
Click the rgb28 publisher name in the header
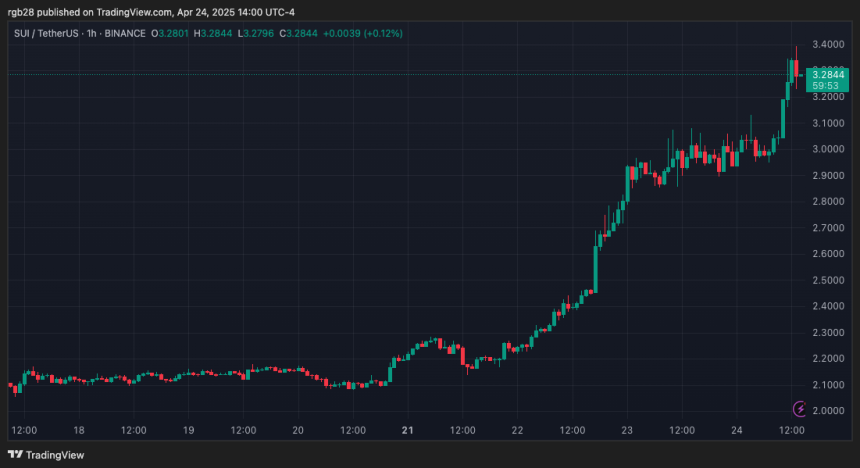24,10
